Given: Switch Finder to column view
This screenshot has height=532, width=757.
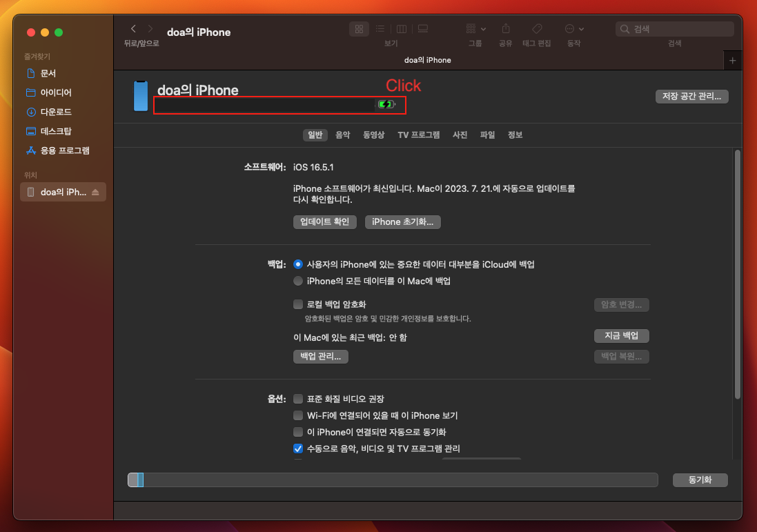Looking at the screenshot, I should [401, 29].
